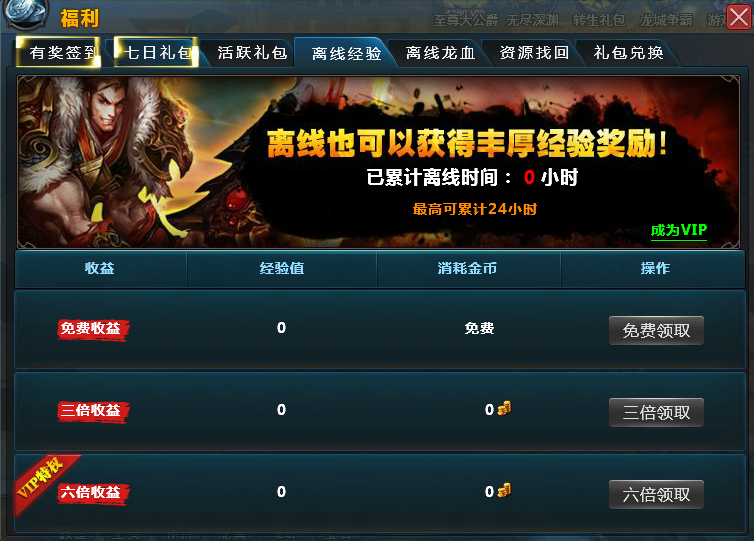The image size is (754, 541).
Task: Follow the green 成为VIP link
Action: coord(679,230)
